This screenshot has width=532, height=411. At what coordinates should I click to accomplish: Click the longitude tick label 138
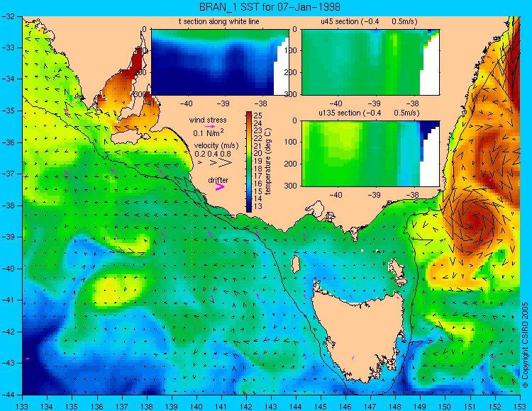147,406
